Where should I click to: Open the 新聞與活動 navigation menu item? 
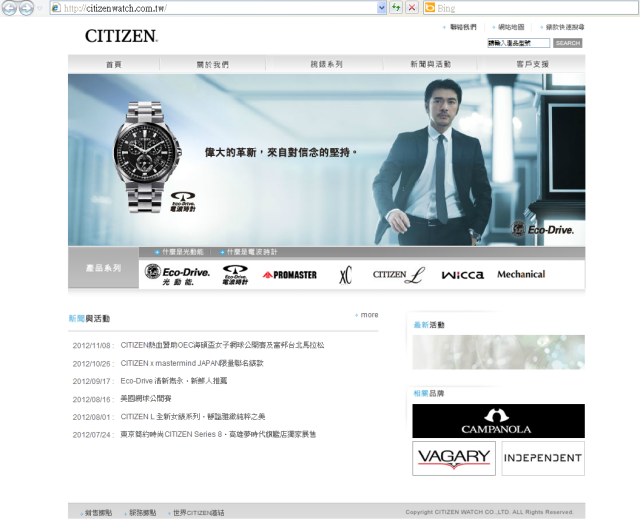431,64
